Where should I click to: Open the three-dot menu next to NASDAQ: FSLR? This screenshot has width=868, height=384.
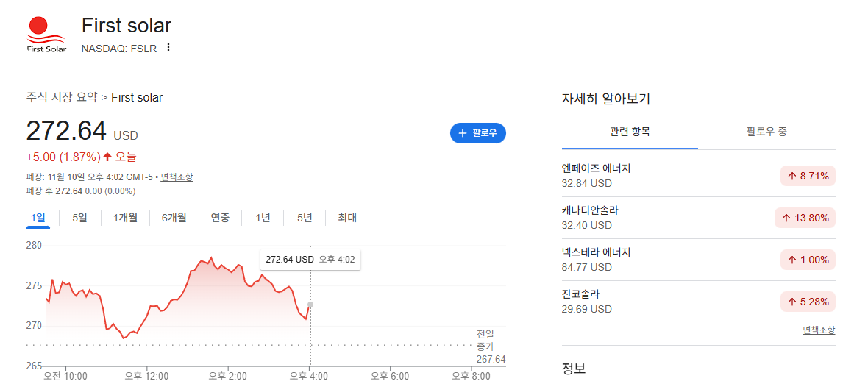pyautogui.click(x=169, y=48)
